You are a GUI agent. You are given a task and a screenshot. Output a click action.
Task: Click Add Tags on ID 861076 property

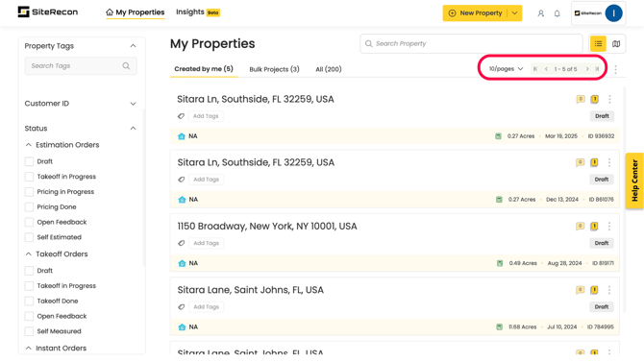click(x=207, y=180)
